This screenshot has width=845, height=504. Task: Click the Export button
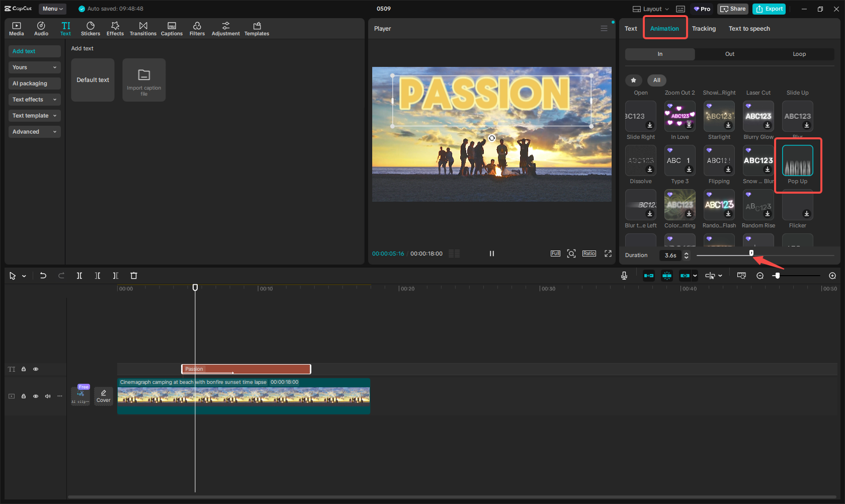click(x=769, y=9)
